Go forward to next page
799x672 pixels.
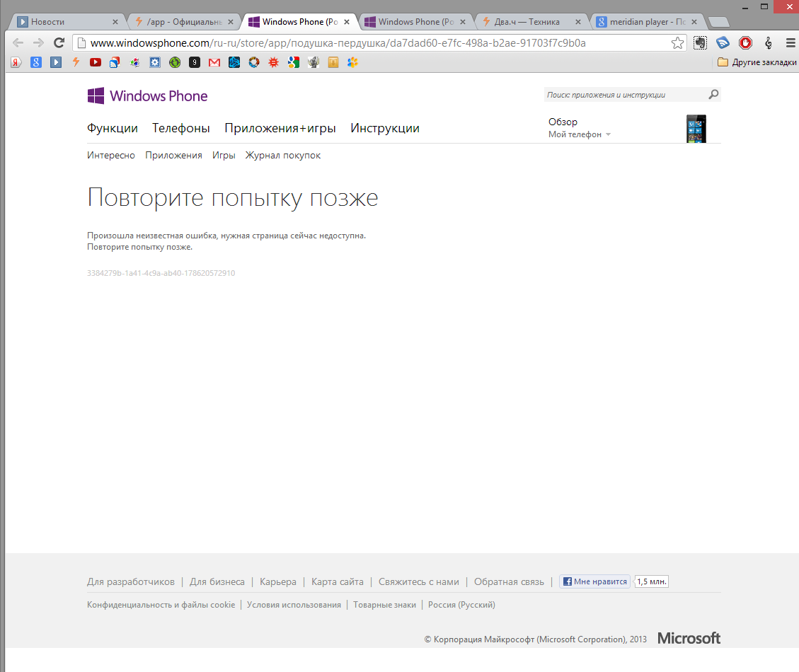pyautogui.click(x=38, y=43)
